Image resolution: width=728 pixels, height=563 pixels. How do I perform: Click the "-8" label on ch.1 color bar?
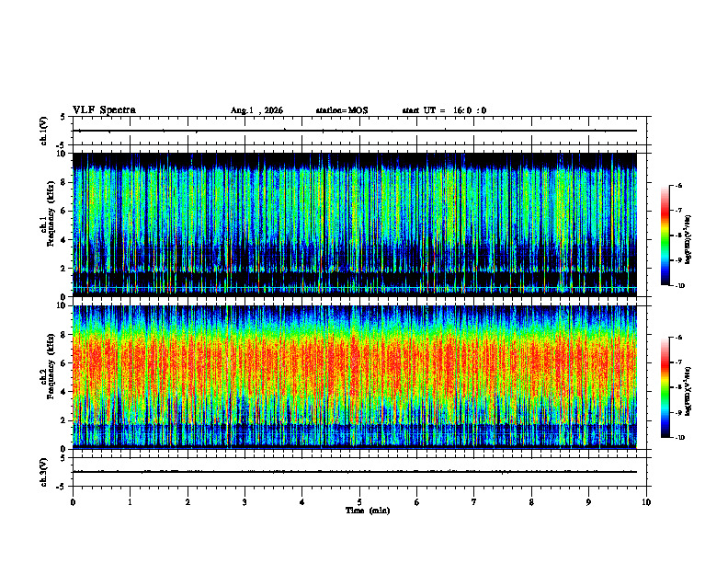(678, 236)
